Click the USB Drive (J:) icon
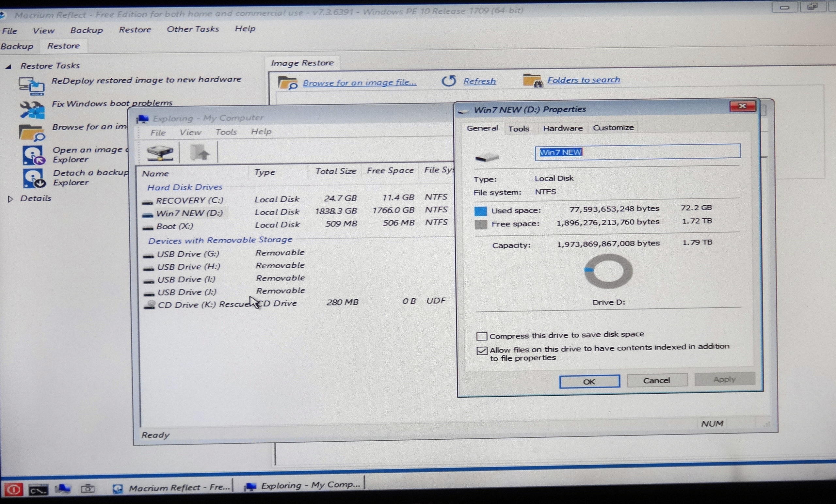Image resolution: width=836 pixels, height=504 pixels. pos(149,294)
